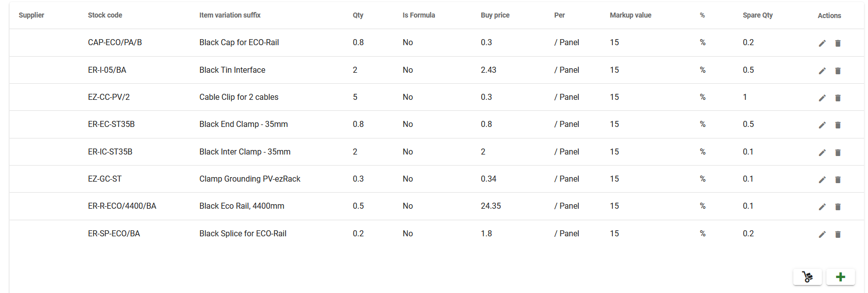Delete the ER-SP-ECO/BA Black Splice row
Screen dimensions: 868x293
837,234
